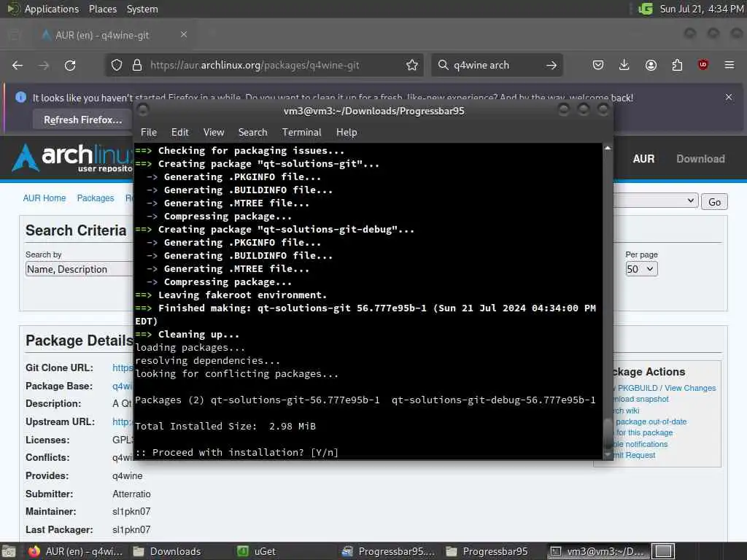747x560 pixels.
Task: Click terminal scrollbar up arrow
Action: (608, 148)
